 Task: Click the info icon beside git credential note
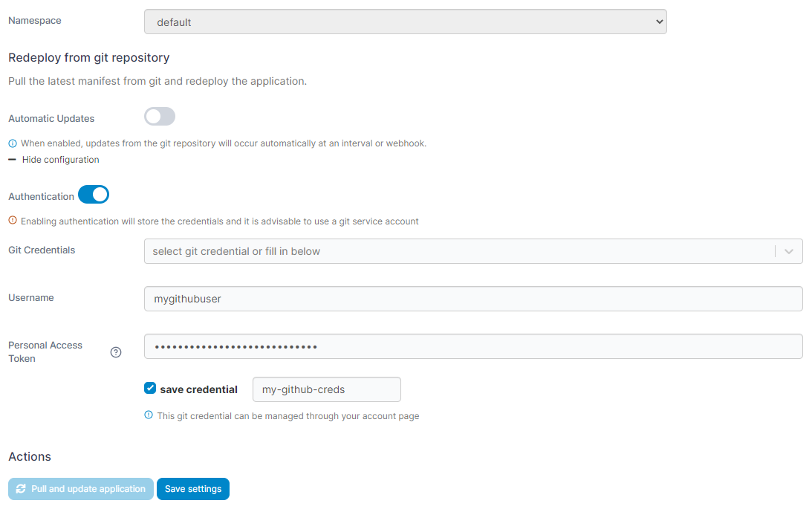pos(149,415)
